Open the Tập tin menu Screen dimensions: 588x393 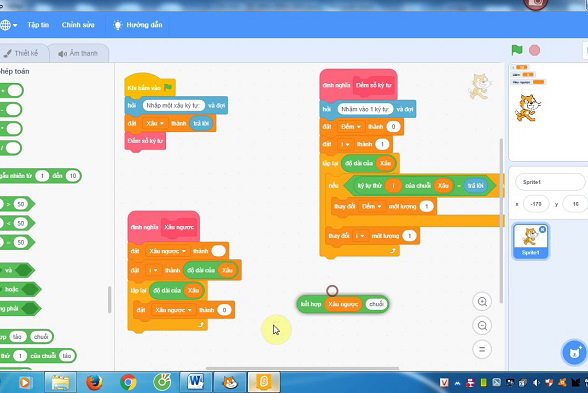(x=38, y=25)
